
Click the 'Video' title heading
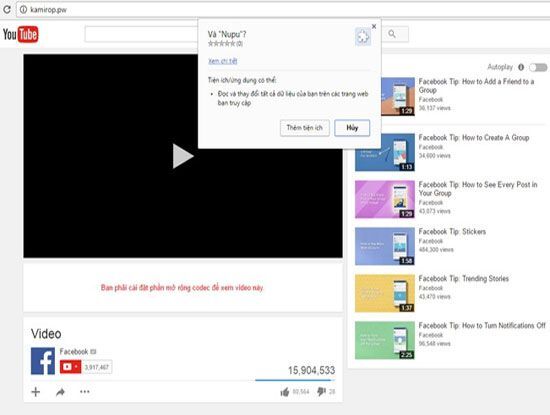click(46, 334)
